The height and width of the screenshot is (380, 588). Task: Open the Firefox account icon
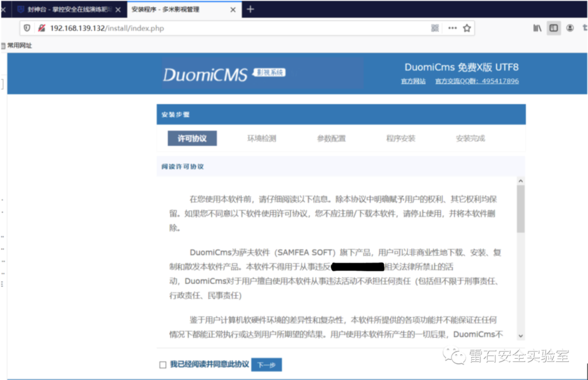pos(570,28)
